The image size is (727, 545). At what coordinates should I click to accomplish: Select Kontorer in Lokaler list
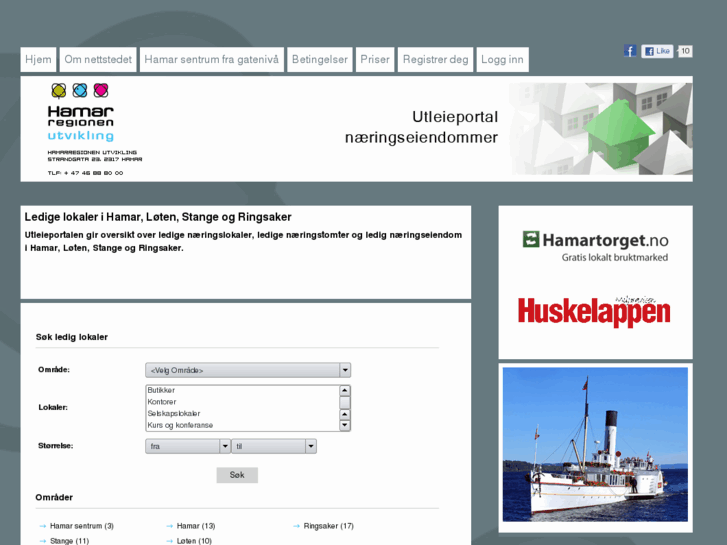[x=242, y=402]
